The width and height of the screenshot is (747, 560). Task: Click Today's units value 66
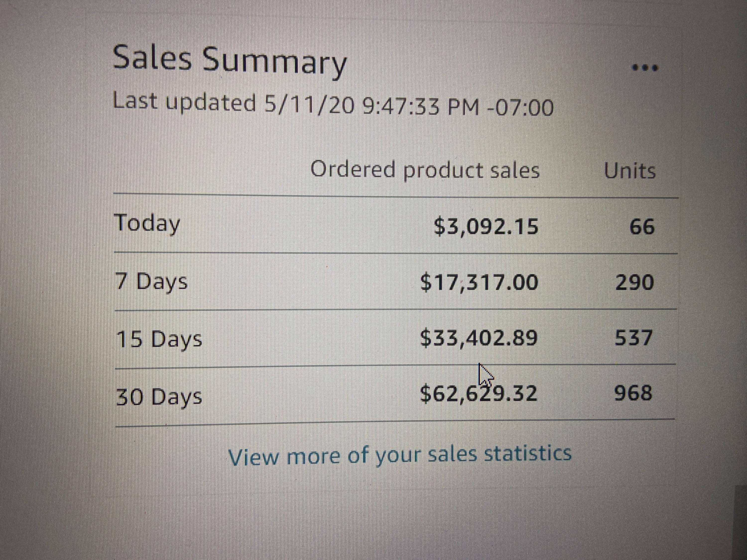coord(642,226)
